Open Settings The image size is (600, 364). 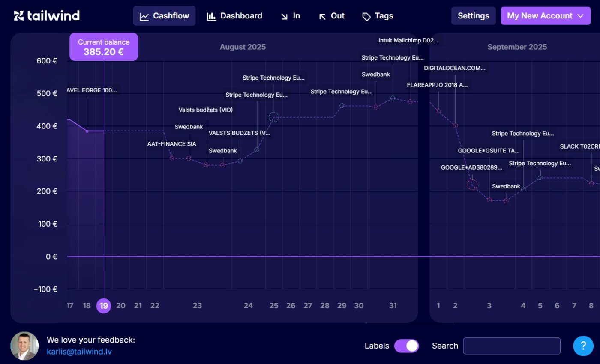coord(473,16)
